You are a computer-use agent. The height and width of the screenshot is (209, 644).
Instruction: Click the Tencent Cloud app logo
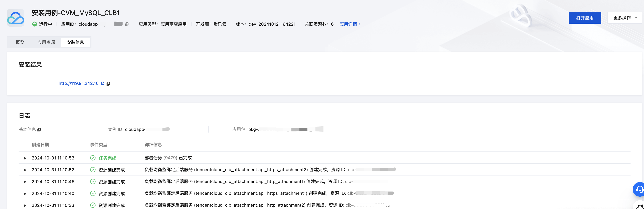point(15,18)
